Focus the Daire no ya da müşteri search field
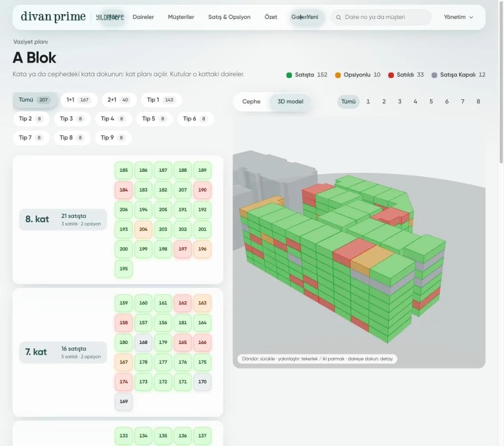 (x=381, y=17)
